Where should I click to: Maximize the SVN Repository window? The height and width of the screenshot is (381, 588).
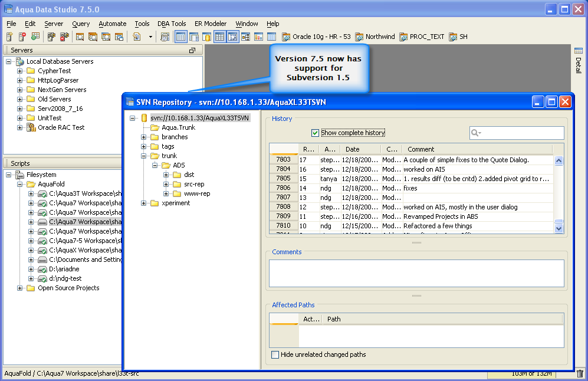551,102
